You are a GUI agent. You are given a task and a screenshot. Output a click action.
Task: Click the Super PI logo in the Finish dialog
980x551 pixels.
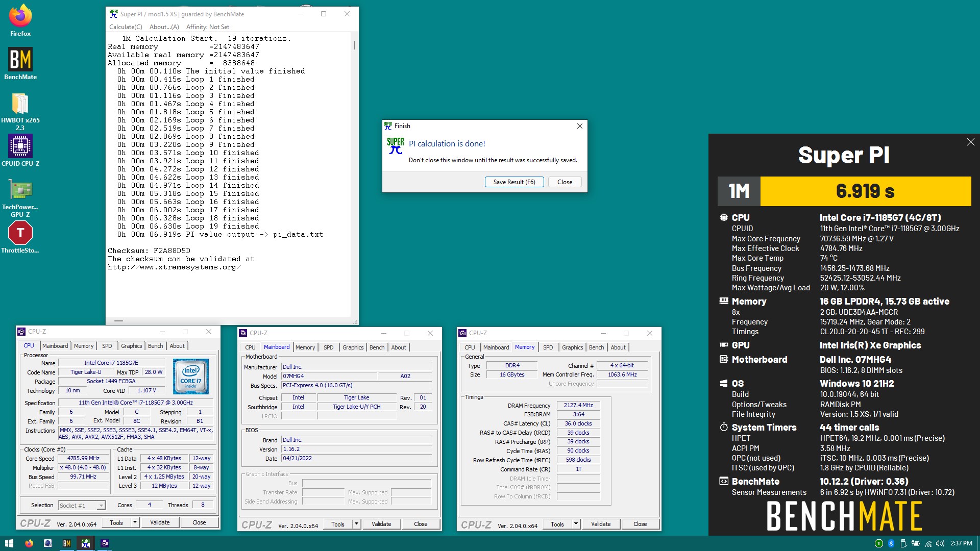tap(396, 146)
